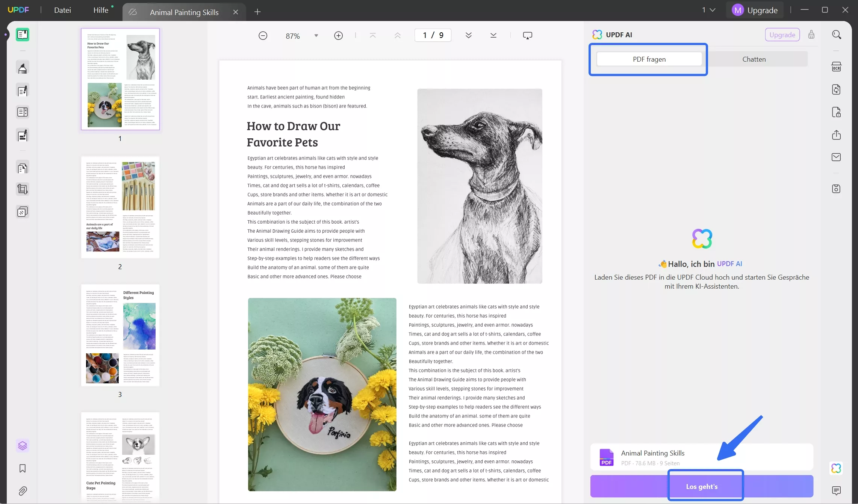Click the page number input field

433,35
